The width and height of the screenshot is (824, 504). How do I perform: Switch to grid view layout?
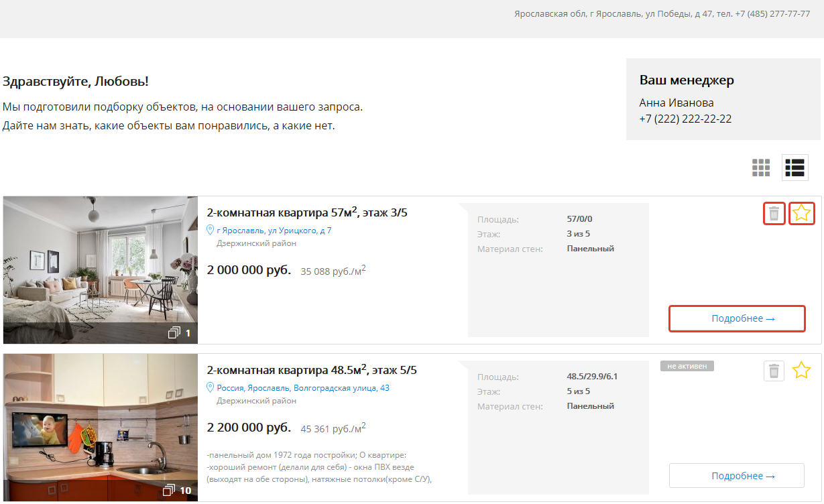coord(761,168)
